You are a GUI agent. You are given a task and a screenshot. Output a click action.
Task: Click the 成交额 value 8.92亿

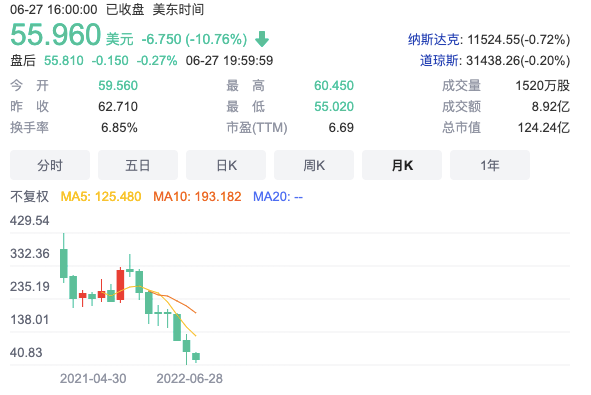pyautogui.click(x=551, y=107)
